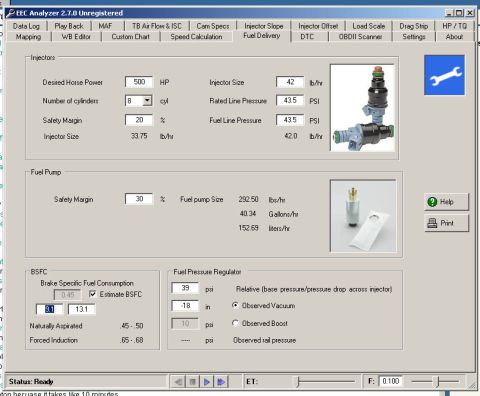Switch to the Play Back tab

point(69,26)
